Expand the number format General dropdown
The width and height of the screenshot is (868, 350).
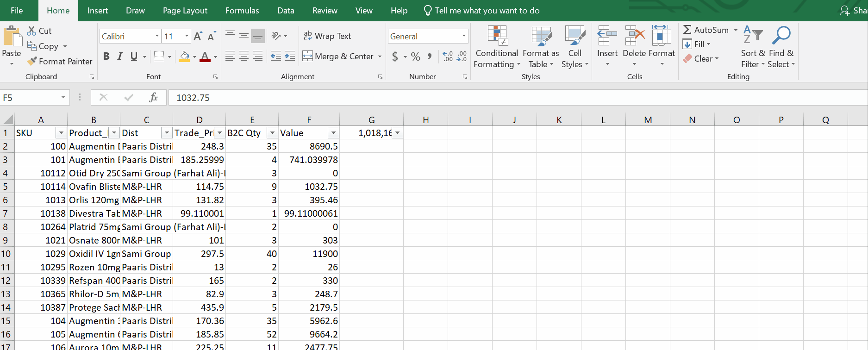463,36
